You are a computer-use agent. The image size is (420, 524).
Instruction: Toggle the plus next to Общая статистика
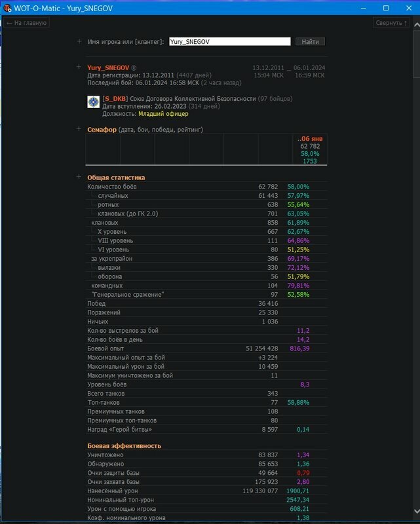[x=79, y=177]
